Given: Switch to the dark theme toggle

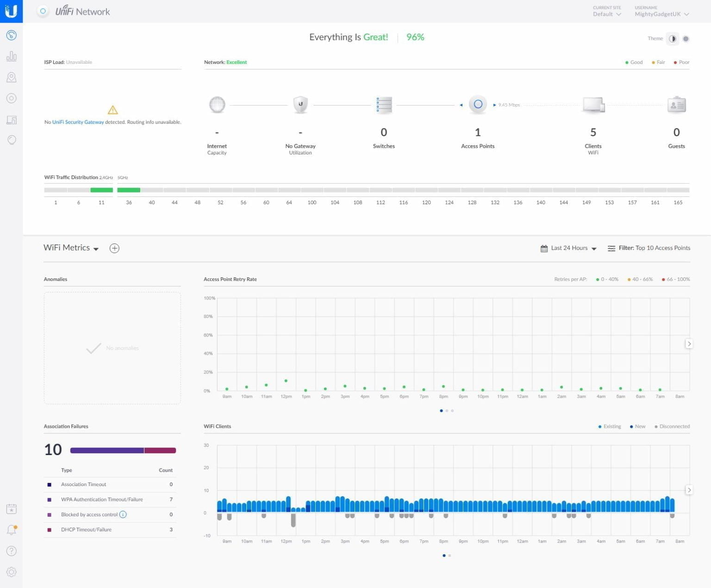Looking at the screenshot, I should (686, 39).
